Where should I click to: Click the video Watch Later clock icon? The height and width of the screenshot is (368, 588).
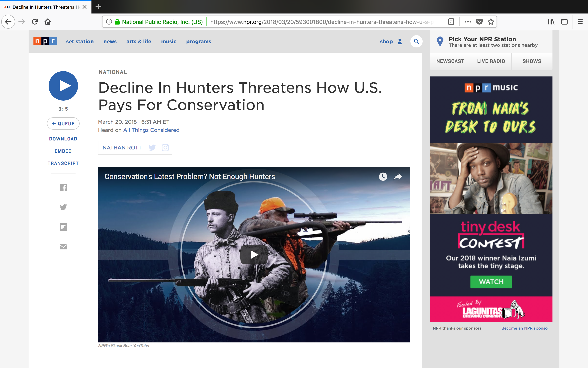click(x=383, y=177)
